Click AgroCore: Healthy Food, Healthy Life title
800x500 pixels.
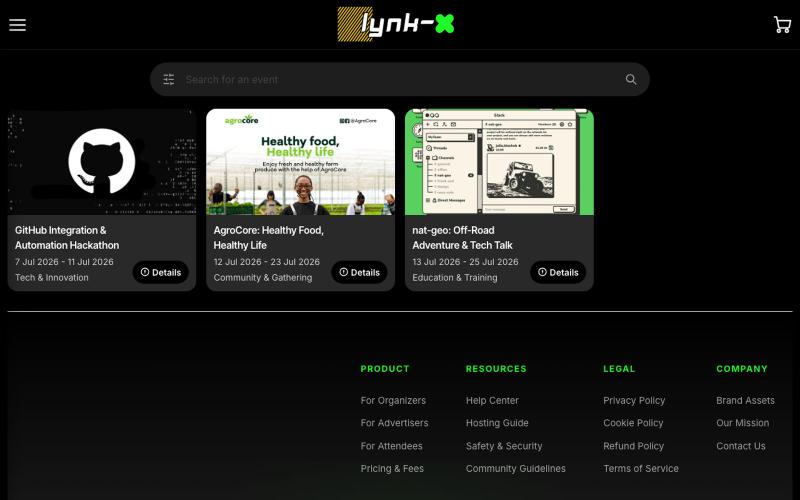click(268, 238)
